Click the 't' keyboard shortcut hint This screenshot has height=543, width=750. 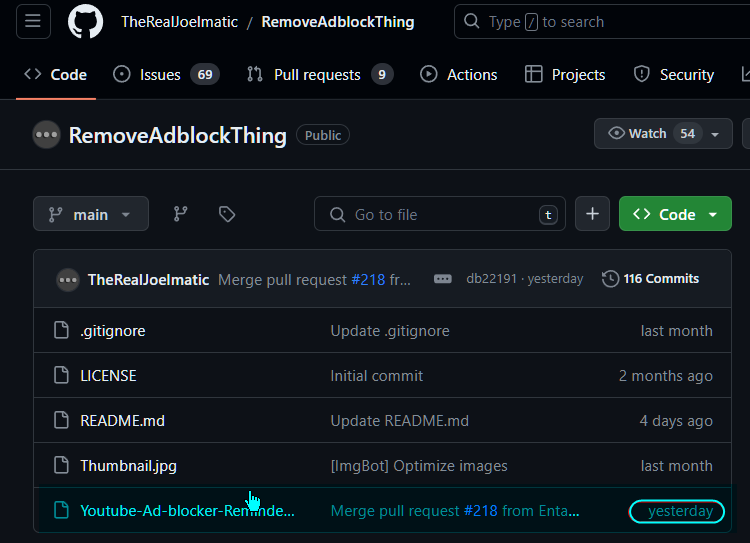[548, 215]
